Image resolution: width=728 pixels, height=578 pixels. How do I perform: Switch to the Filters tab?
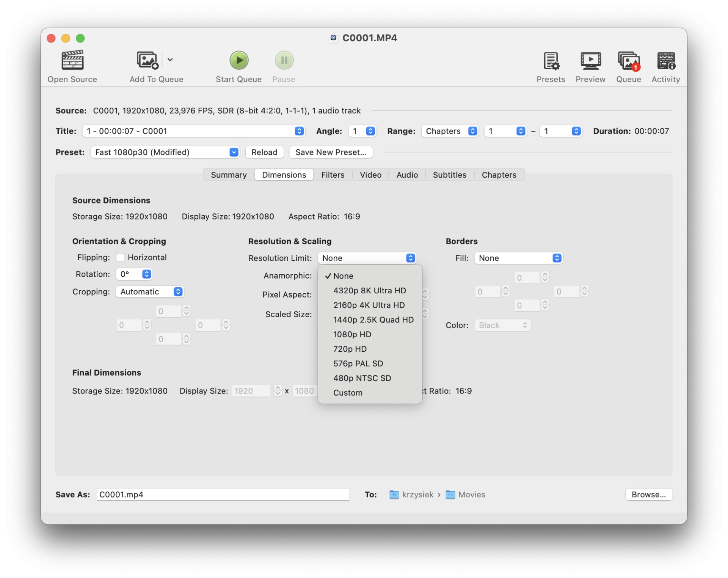[x=333, y=175]
